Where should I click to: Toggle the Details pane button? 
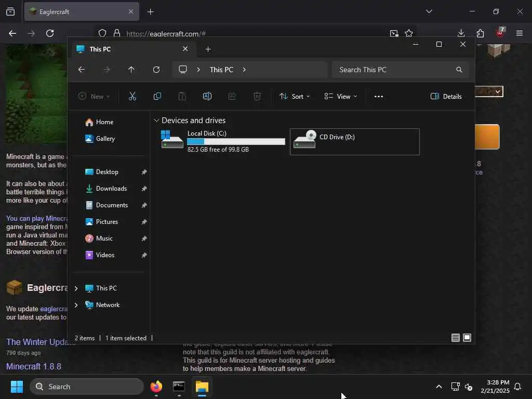click(446, 96)
